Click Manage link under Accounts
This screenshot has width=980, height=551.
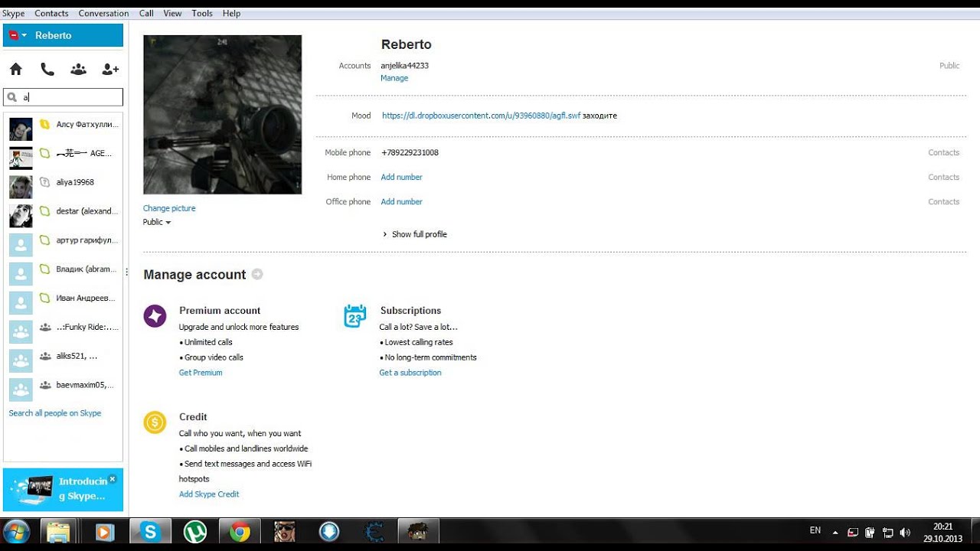(x=394, y=78)
